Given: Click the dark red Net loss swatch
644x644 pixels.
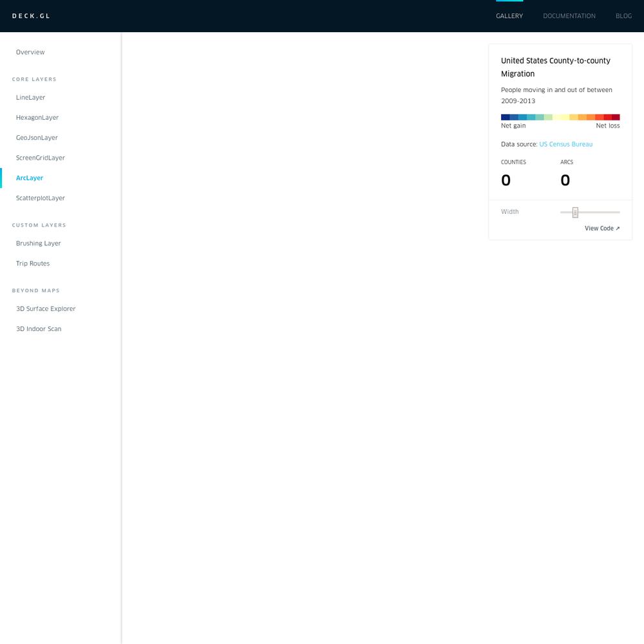Looking at the screenshot, I should point(616,117).
